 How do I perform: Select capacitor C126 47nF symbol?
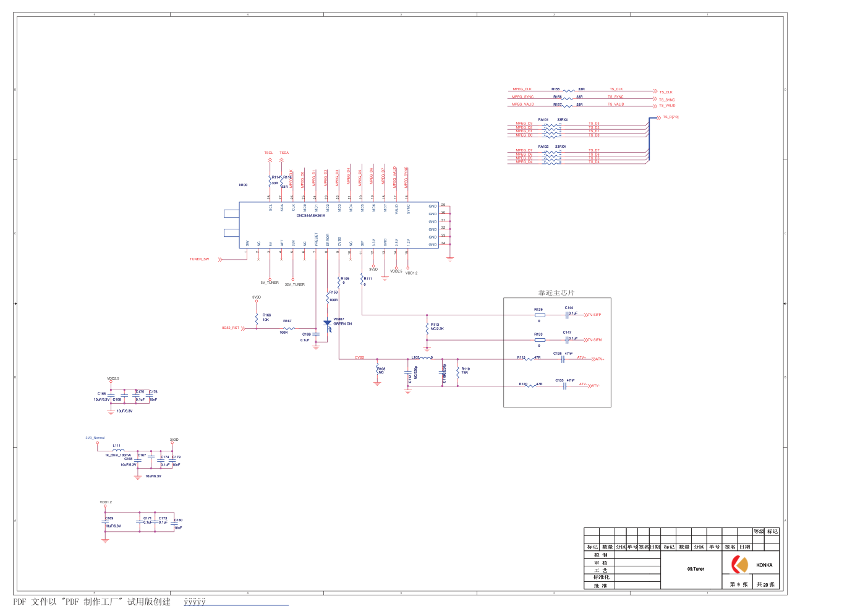coord(563,359)
